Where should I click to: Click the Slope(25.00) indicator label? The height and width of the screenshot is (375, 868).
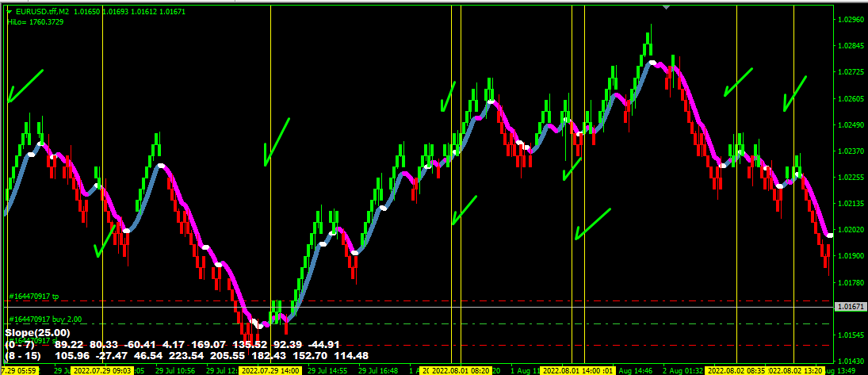(x=37, y=333)
